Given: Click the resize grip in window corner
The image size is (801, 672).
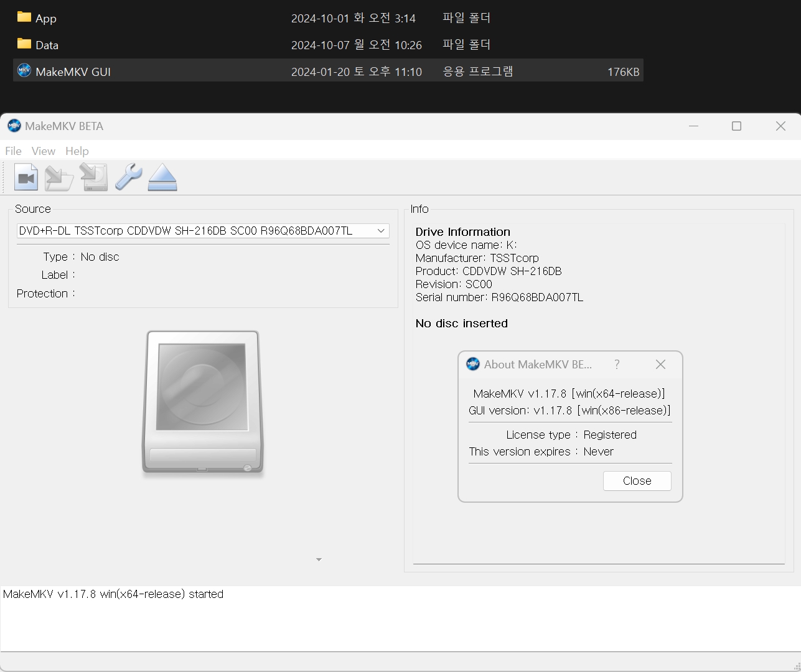Looking at the screenshot, I should pyautogui.click(x=797, y=667).
